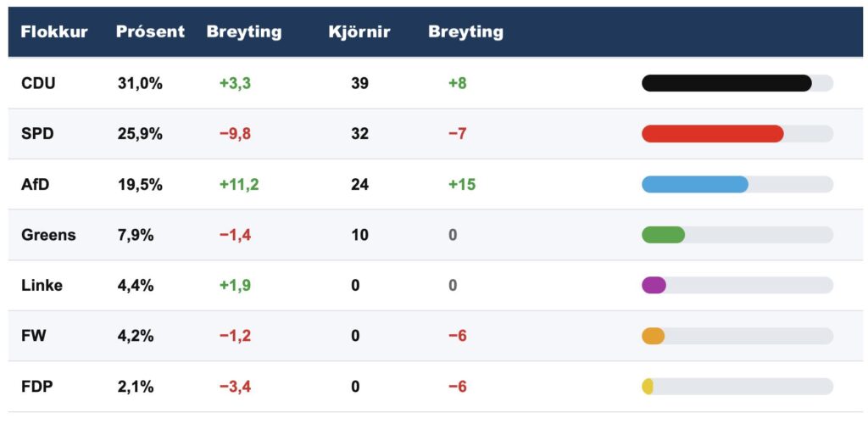
Task: Select the SPD party name
Action: click(37, 134)
